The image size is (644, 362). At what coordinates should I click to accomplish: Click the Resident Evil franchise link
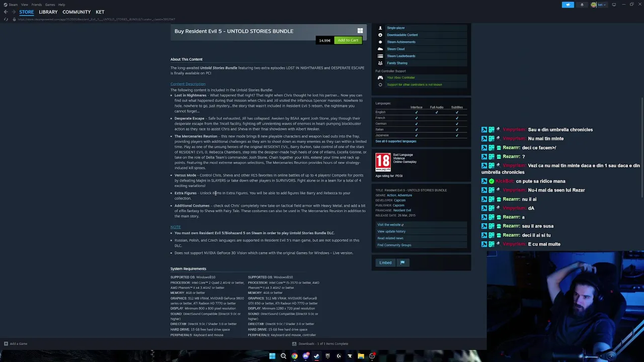click(402, 210)
